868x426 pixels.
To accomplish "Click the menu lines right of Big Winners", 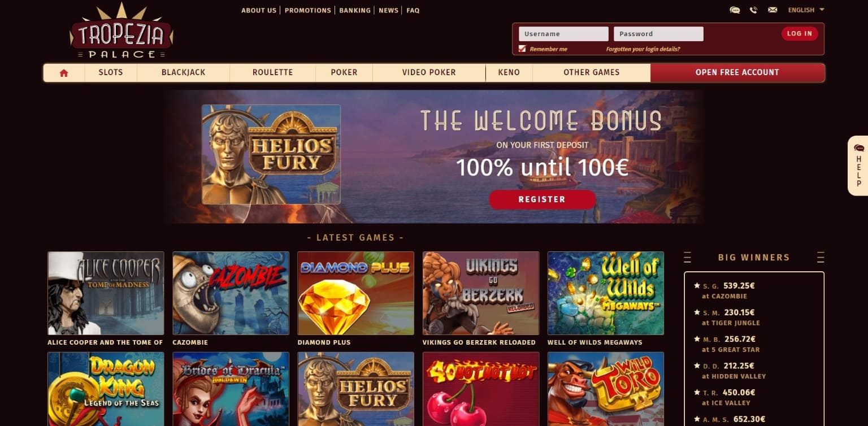I will [821, 257].
